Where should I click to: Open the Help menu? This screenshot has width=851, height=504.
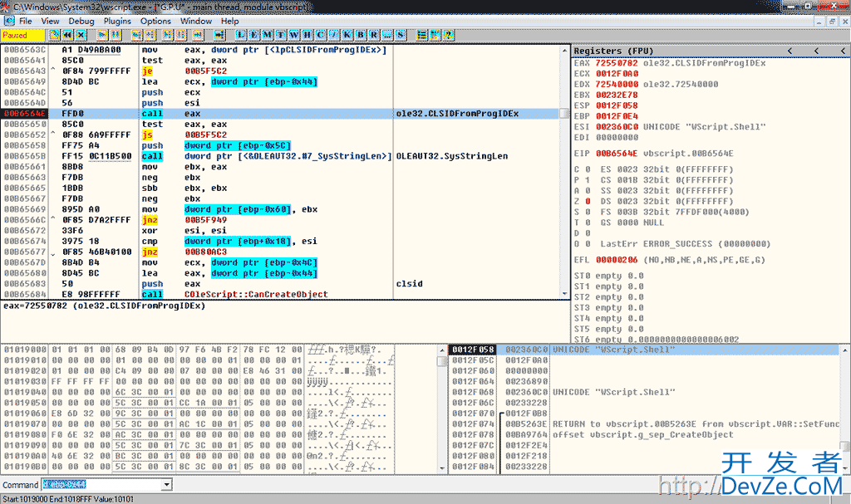click(x=229, y=21)
